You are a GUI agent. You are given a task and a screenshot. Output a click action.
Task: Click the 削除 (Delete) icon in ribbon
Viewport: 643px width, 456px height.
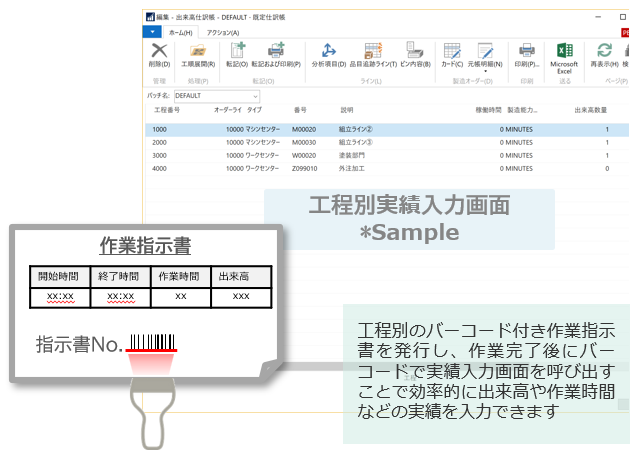pyautogui.click(x=158, y=55)
